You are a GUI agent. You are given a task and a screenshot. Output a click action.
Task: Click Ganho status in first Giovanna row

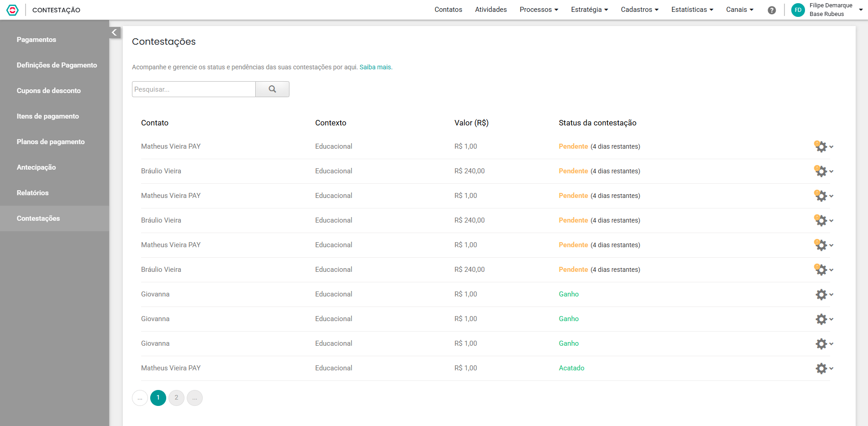pos(569,294)
